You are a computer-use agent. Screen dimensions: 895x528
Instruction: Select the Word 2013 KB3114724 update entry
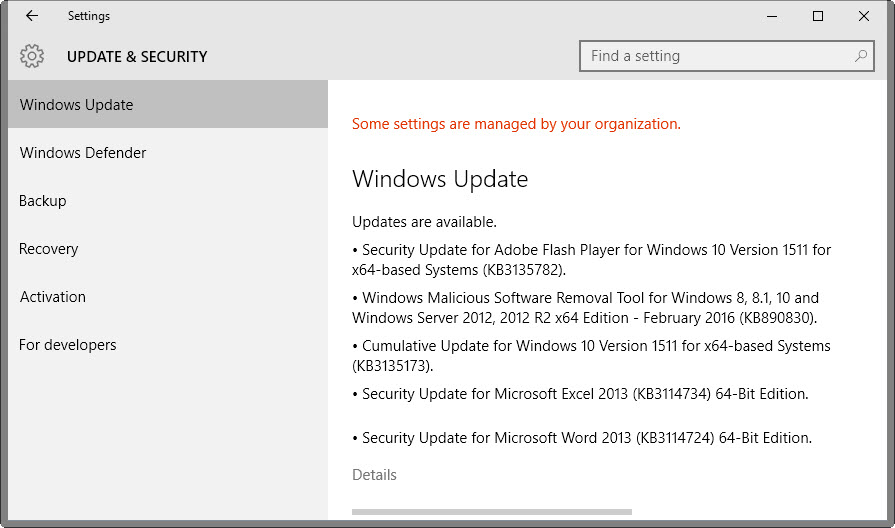[582, 438]
